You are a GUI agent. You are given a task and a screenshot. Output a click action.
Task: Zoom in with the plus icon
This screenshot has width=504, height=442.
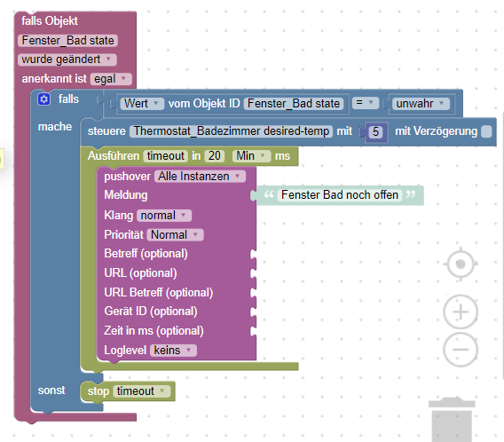[x=461, y=312]
